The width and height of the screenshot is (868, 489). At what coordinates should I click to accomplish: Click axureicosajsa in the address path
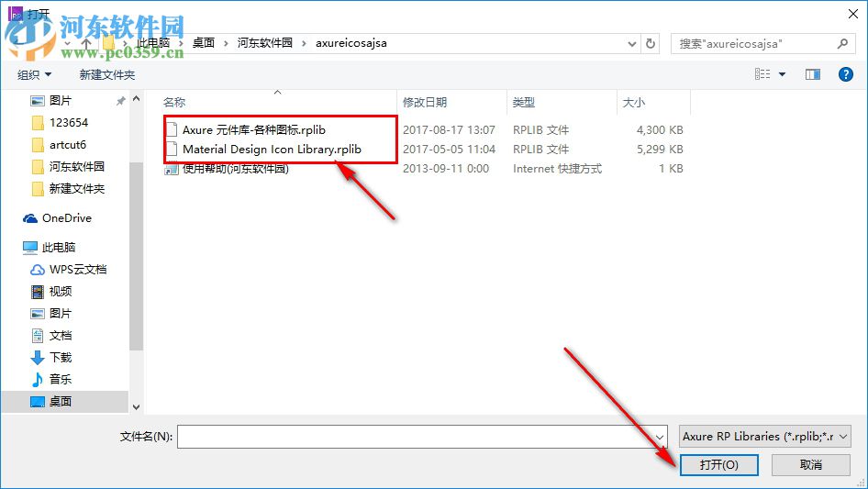coord(351,43)
